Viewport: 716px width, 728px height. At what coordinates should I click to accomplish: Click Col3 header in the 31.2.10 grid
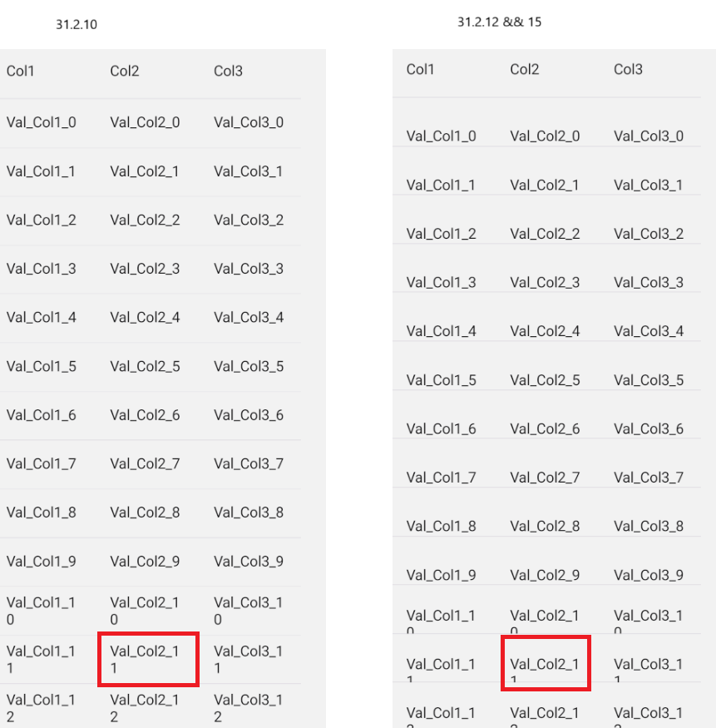(x=228, y=72)
